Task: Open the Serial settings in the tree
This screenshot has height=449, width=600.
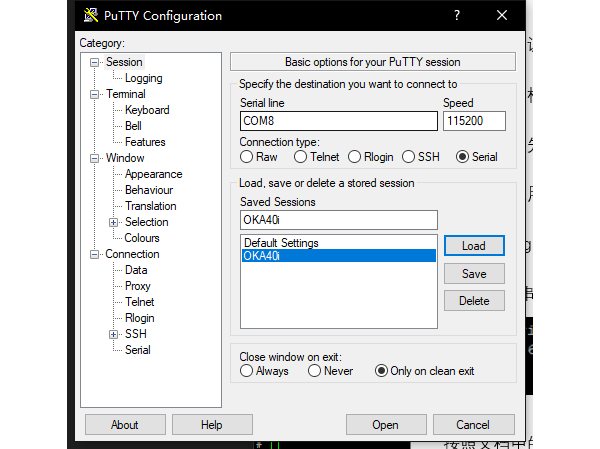Action: 137,350
